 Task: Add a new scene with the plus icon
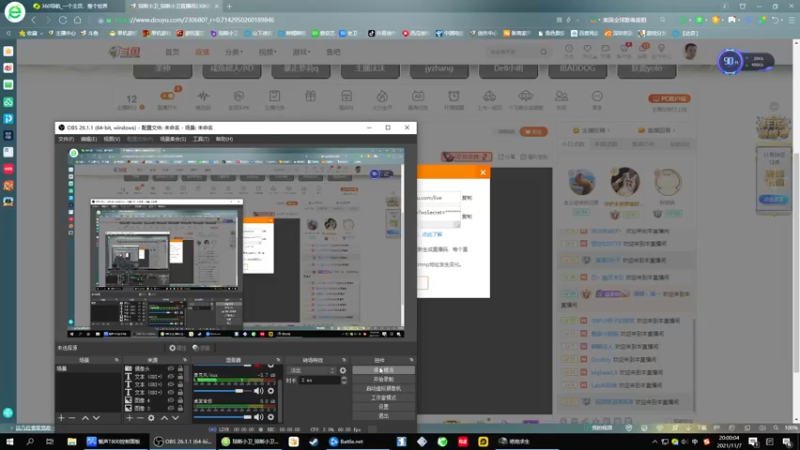[61, 418]
